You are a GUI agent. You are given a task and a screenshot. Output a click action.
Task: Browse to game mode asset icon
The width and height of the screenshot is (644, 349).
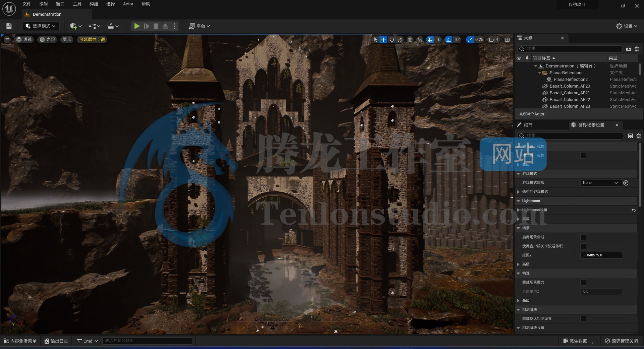tap(626, 183)
